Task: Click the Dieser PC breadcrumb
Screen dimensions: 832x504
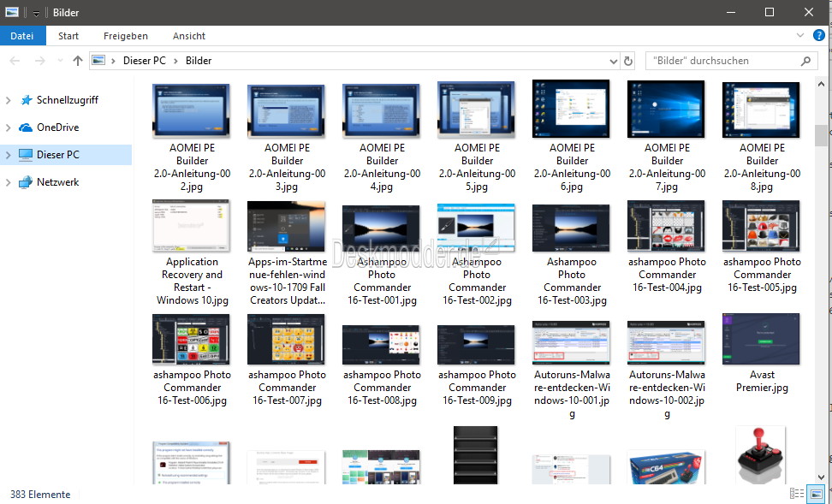Action: [x=145, y=61]
